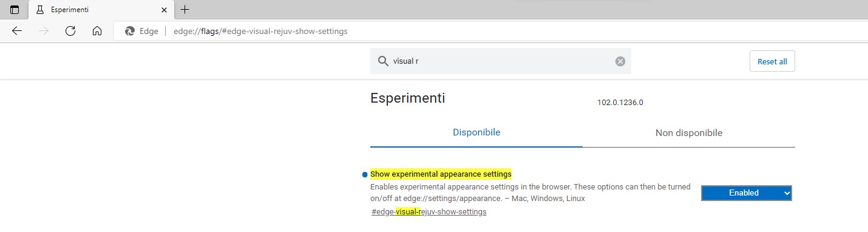Refresh the page with reload icon
This screenshot has height=232, width=868.
click(70, 31)
